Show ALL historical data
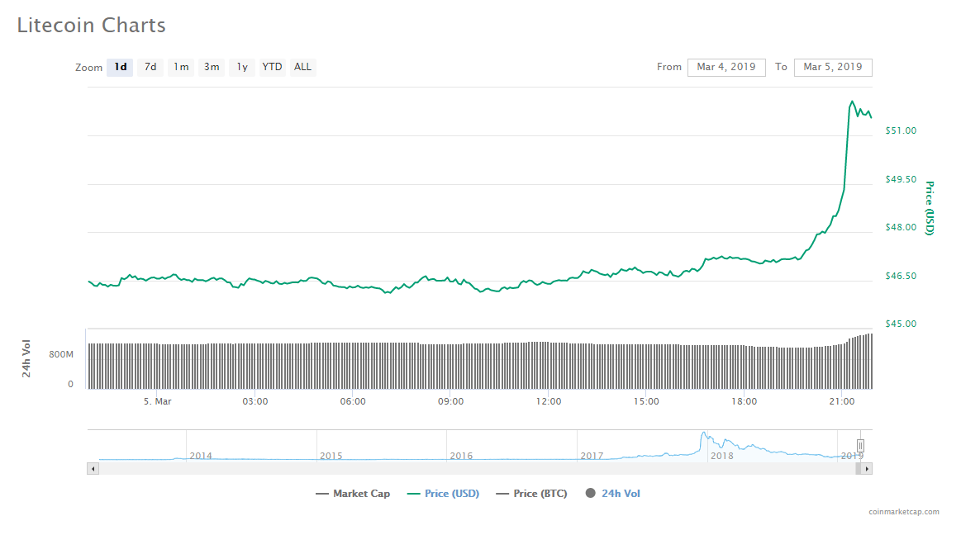The image size is (980, 535). click(x=303, y=67)
